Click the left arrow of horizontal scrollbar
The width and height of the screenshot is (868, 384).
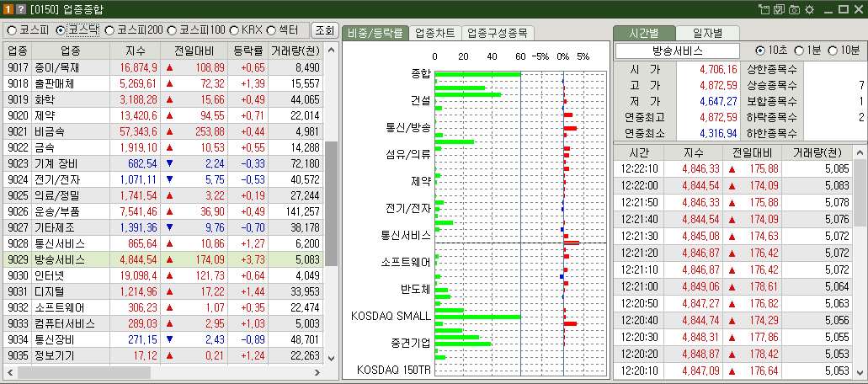coord(10,372)
